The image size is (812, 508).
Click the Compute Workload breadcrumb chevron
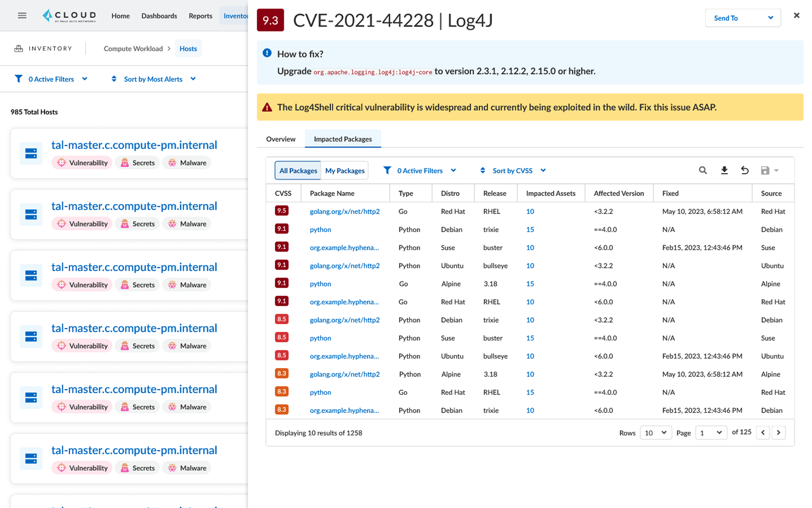point(169,49)
